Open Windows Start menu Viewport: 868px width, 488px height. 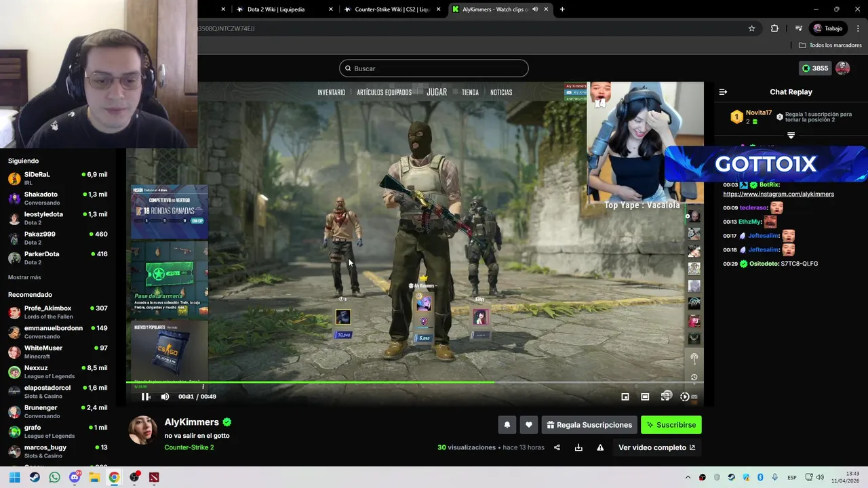(14, 477)
